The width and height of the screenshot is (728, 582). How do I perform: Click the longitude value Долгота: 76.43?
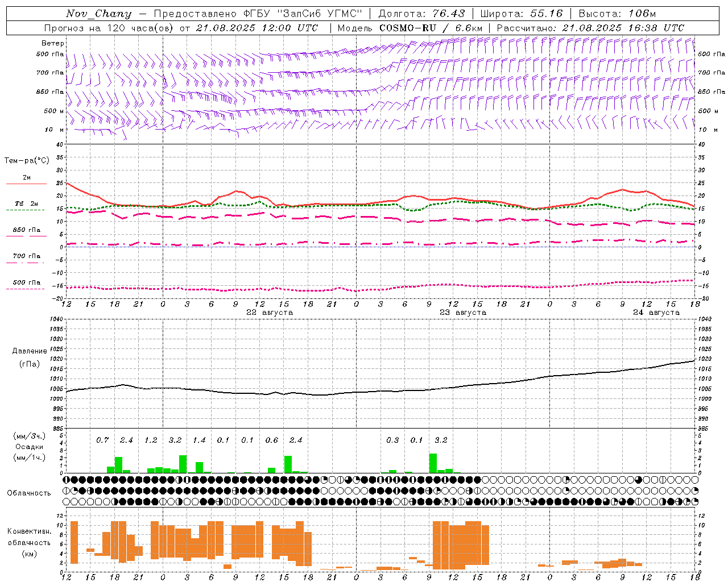point(421,14)
